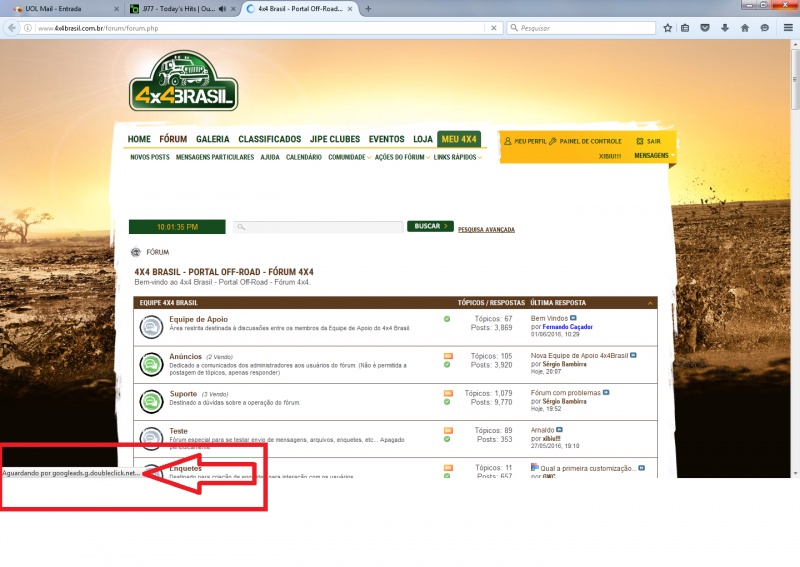Go to last post icon beside Bem Vindos

573,318
